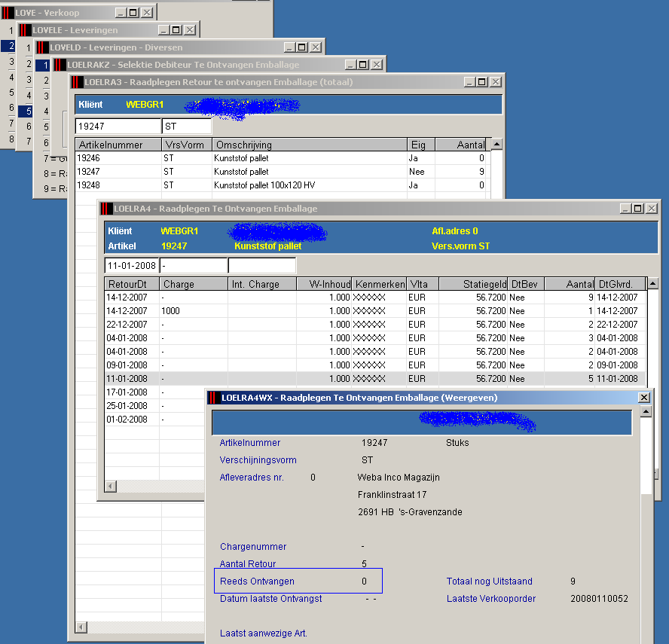Select the return row dated 17-01-2008
Viewport: 669px width, 644px height.
point(155,392)
